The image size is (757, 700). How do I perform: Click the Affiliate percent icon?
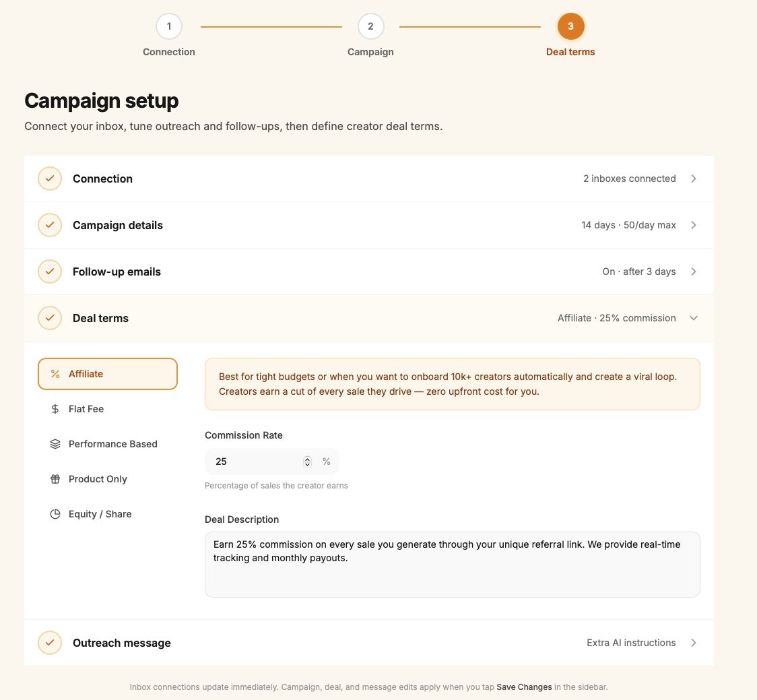[x=55, y=374]
